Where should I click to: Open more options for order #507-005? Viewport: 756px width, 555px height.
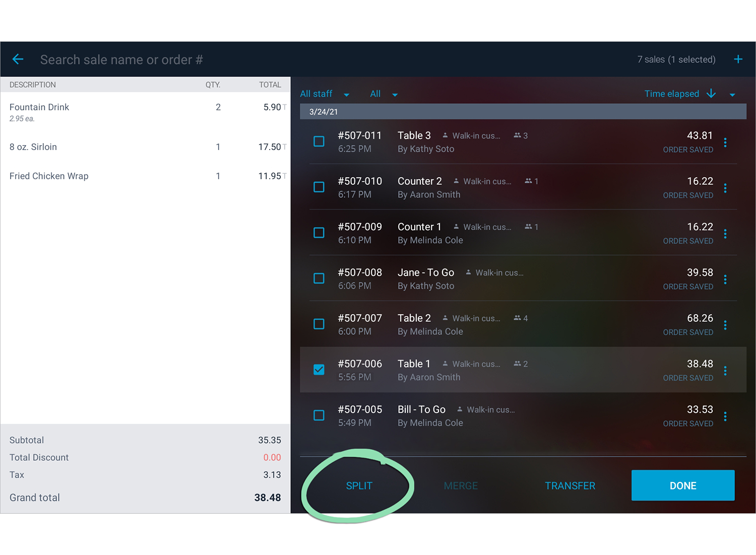click(x=725, y=417)
